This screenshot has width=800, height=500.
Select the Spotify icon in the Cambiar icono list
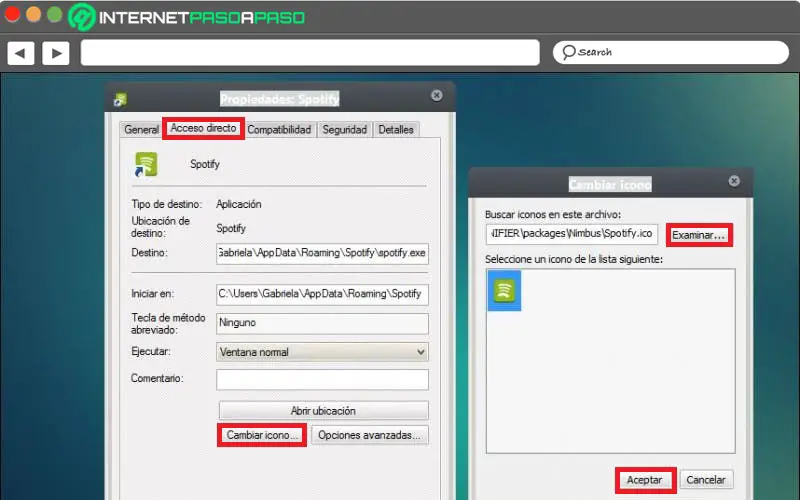(504, 290)
